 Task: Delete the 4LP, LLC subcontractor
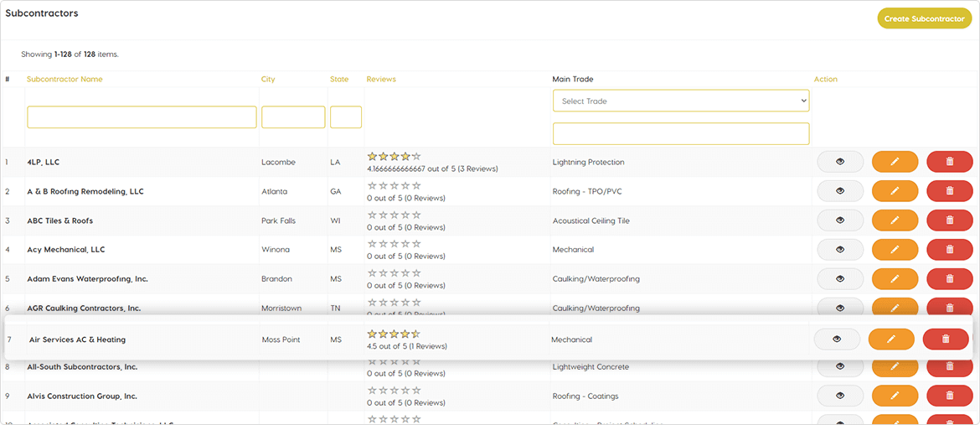949,162
